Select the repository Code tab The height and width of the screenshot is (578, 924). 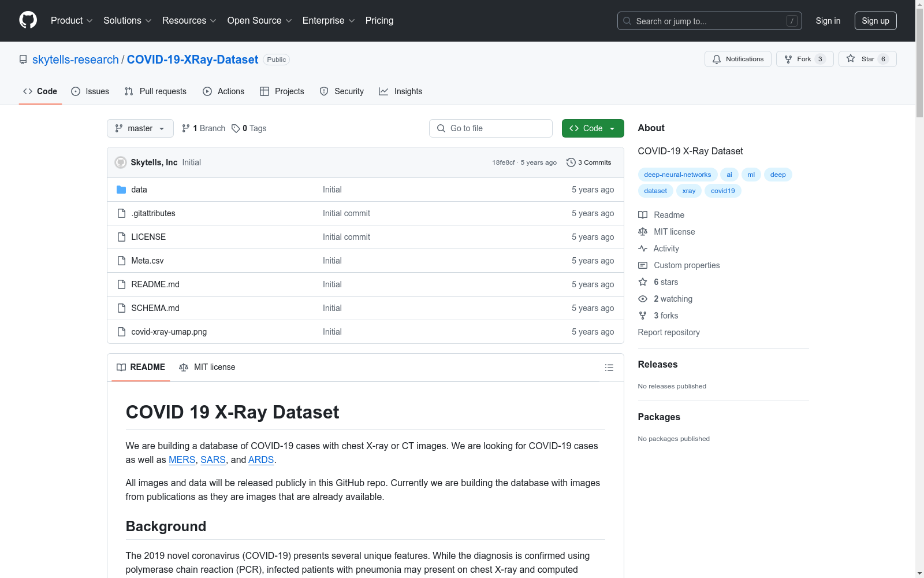tap(40, 91)
